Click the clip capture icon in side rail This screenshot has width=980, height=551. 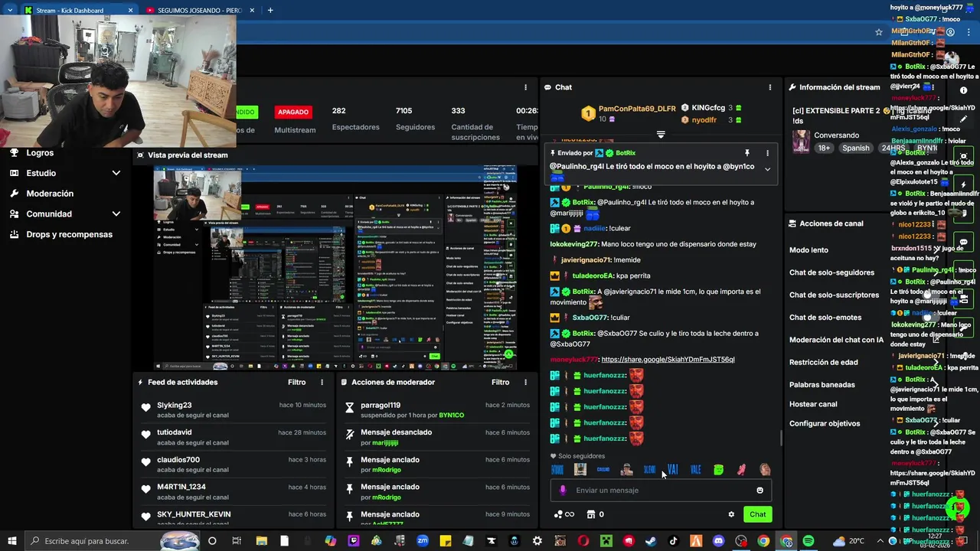click(x=963, y=156)
